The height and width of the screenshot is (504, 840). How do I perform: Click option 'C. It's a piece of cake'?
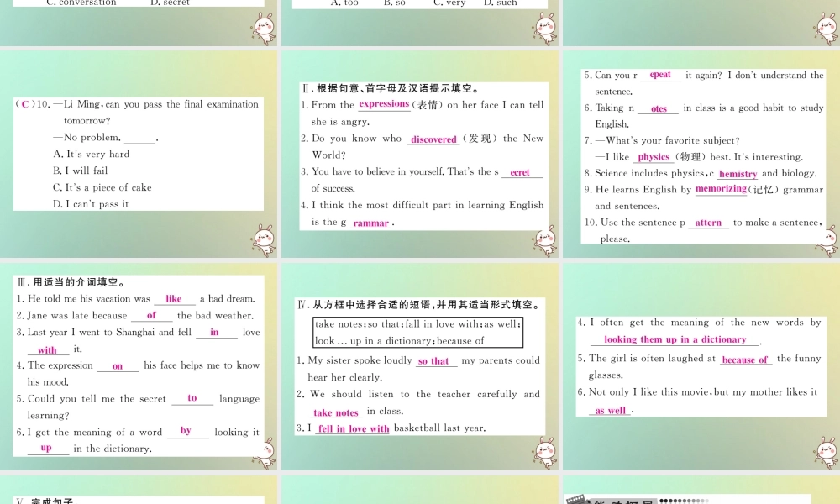[102, 187]
